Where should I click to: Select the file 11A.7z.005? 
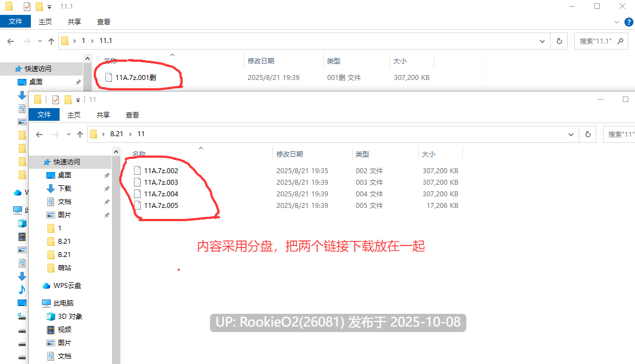pos(161,206)
